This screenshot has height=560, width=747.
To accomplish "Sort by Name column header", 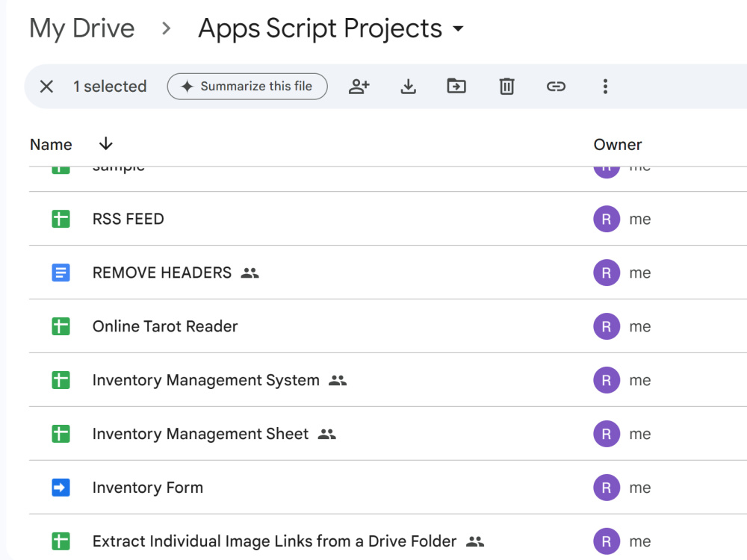I will coord(51,144).
